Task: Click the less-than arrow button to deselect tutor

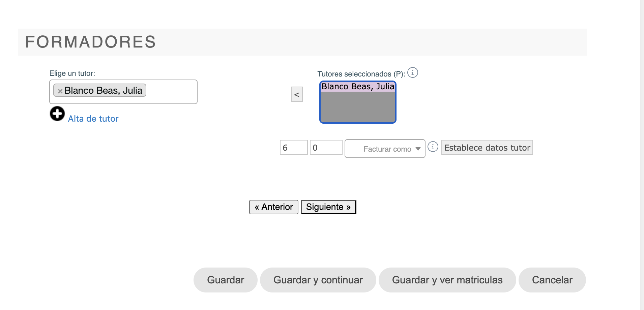Action: [x=297, y=94]
